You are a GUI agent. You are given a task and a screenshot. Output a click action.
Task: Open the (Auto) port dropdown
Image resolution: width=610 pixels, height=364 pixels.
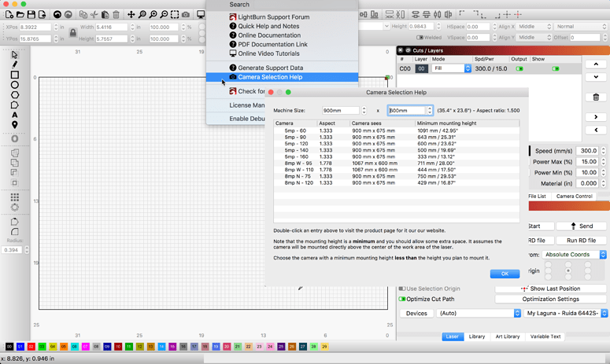(x=479, y=313)
